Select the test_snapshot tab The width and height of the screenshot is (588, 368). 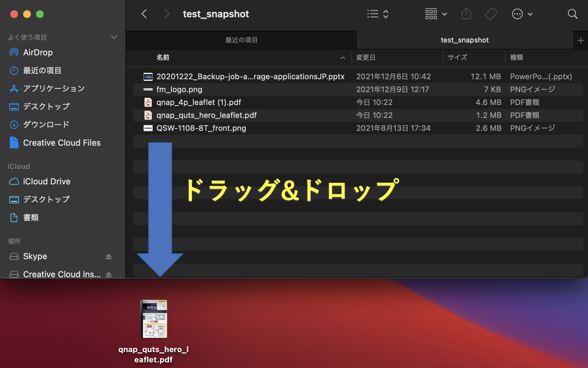[464, 40]
